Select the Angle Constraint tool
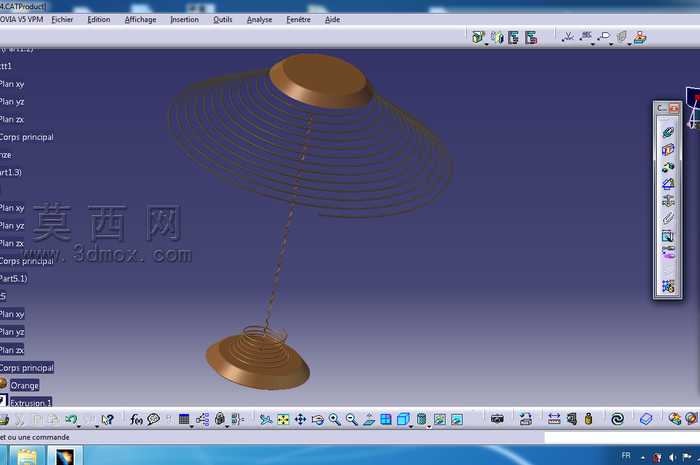 pos(668,184)
